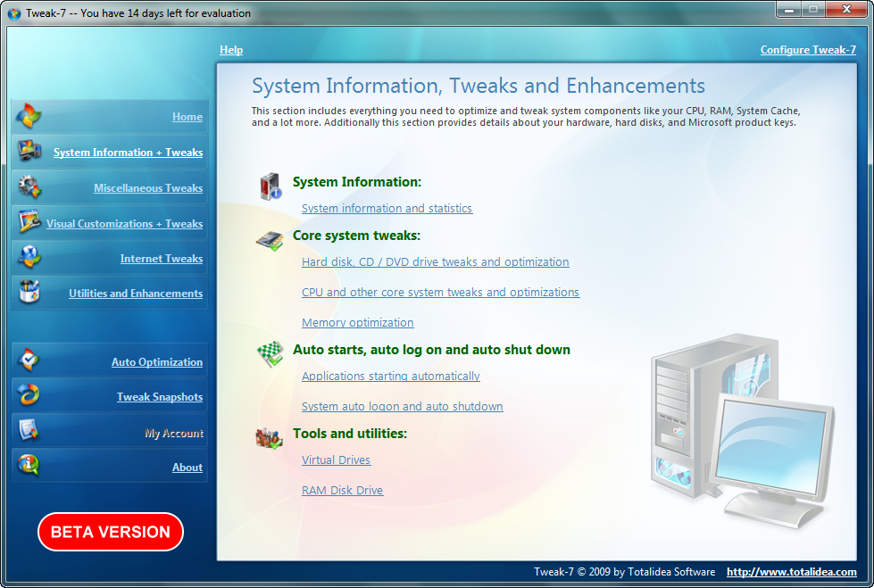Visit http://www.totalidea.com website link
Image resolution: width=874 pixels, height=588 pixels.
(792, 572)
